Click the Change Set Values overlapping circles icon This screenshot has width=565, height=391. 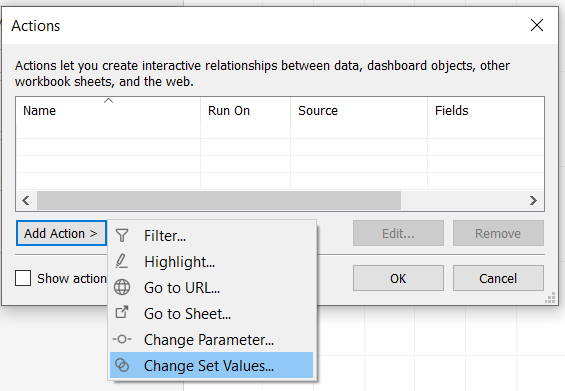tap(122, 365)
